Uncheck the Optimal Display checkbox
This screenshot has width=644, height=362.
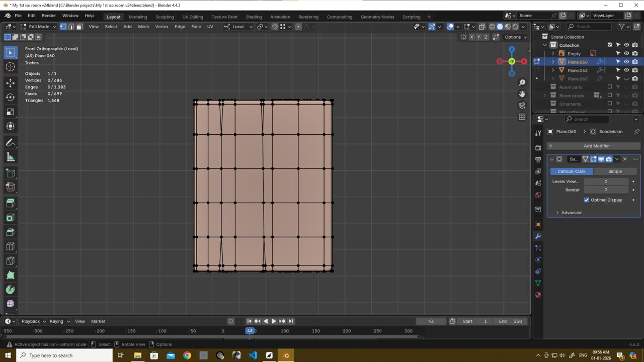[x=587, y=200]
